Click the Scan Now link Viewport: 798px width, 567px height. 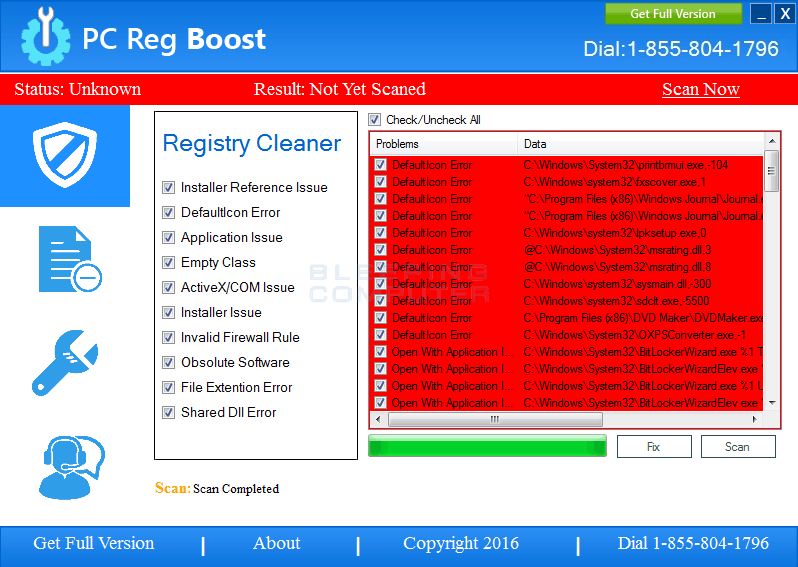[x=700, y=89]
